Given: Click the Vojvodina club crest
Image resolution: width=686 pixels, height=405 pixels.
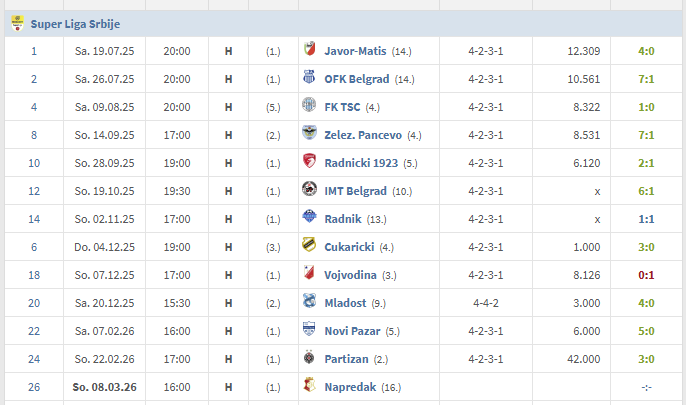Looking at the screenshot, I should click(x=308, y=274).
